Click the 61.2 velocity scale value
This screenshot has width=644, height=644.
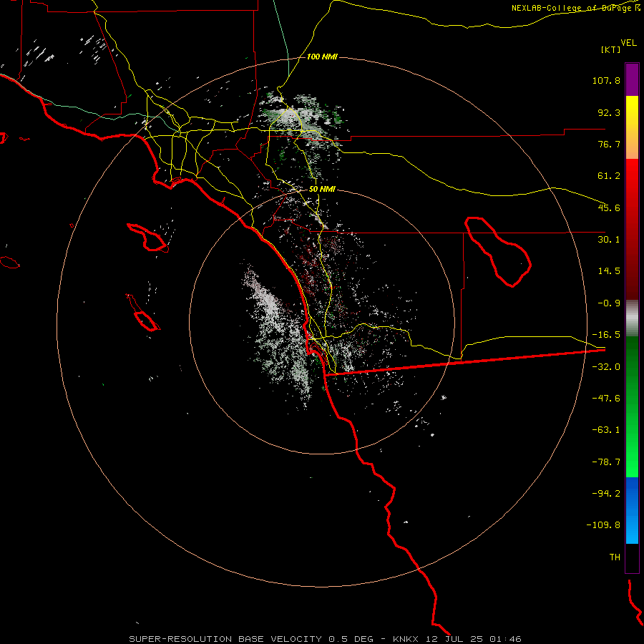click(609, 176)
